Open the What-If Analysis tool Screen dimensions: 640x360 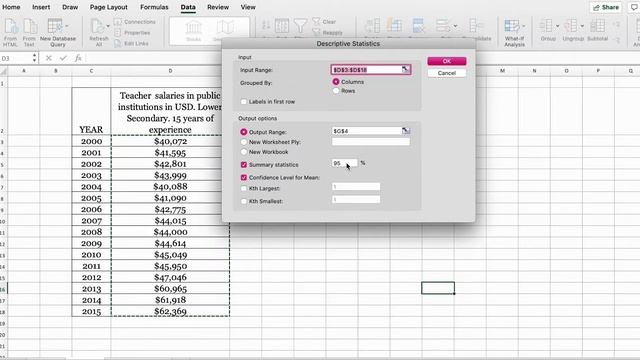pyautogui.click(x=514, y=32)
